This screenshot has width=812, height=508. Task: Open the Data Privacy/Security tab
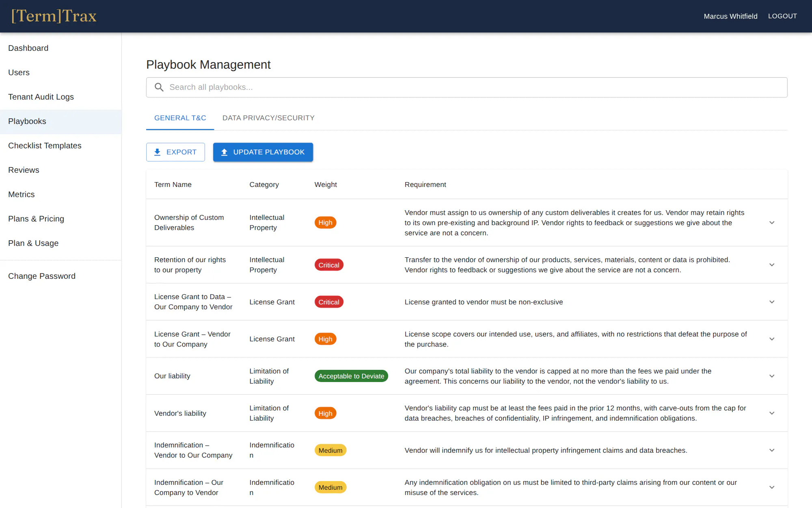(268, 118)
